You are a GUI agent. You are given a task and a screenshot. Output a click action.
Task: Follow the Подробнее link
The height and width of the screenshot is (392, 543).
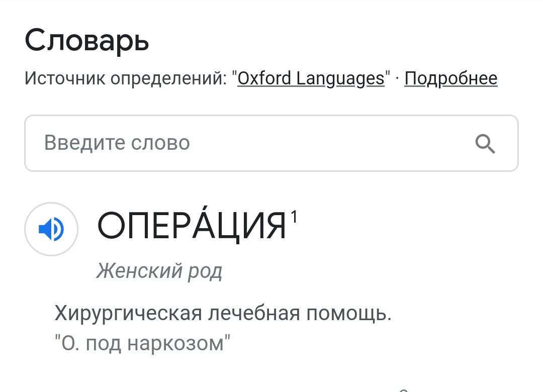click(450, 78)
